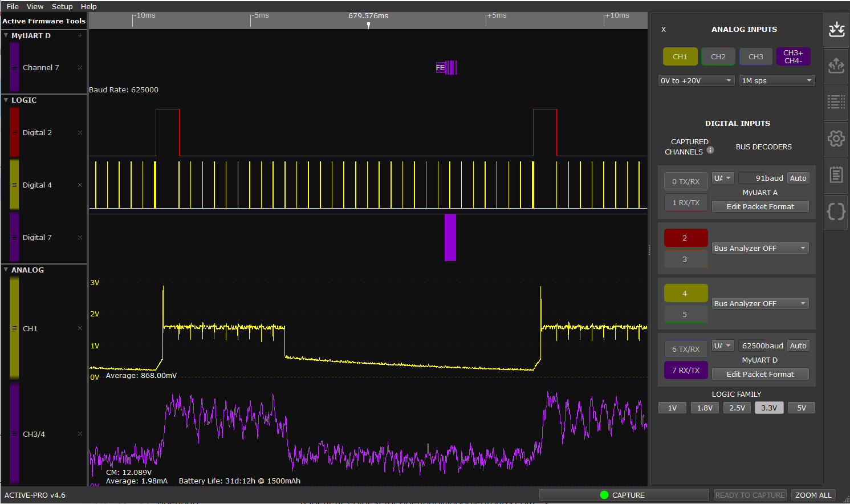Open MyUART D decoder type dropdown
Viewport: 850px width, 504px height.
click(723, 346)
